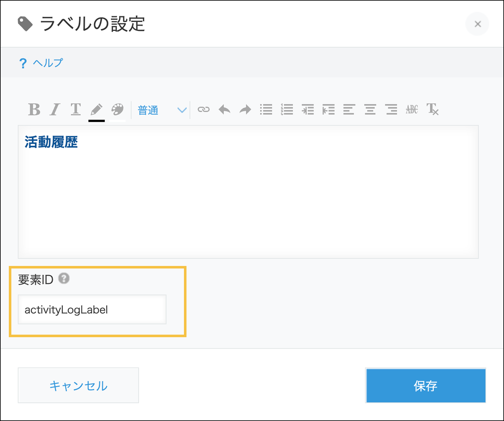
Task: Apply italic formatting in the toolbar
Action: pyautogui.click(x=54, y=110)
